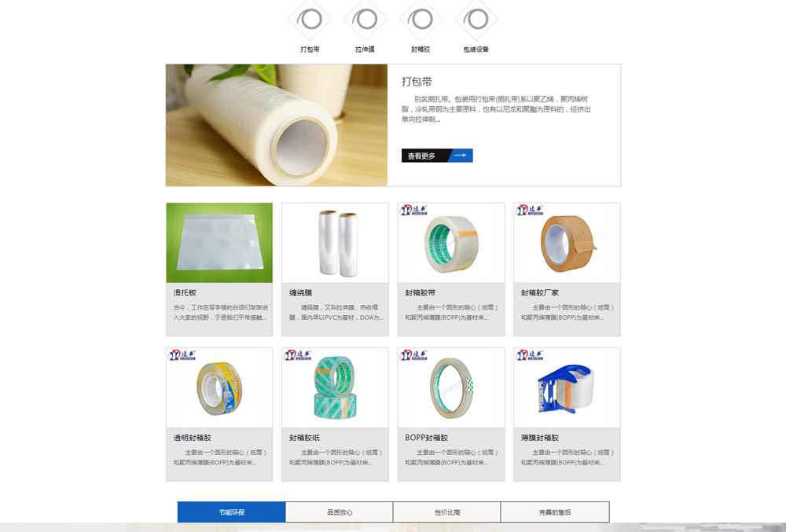
Task: Switch to the 品质放心 tab
Action: point(340,512)
